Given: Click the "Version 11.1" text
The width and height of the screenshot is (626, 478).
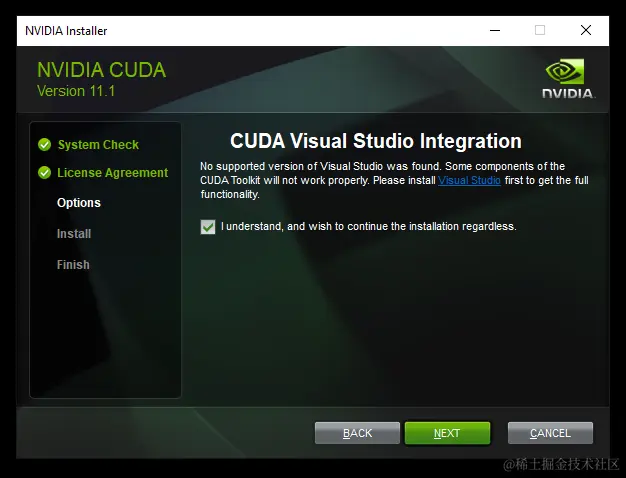Looking at the screenshot, I should point(76,91).
